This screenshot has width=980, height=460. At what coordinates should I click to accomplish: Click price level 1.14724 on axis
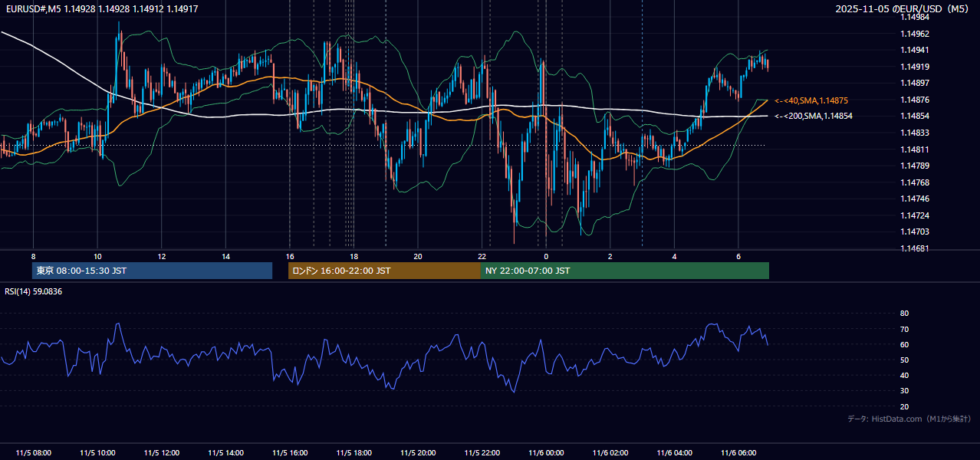[x=915, y=215]
